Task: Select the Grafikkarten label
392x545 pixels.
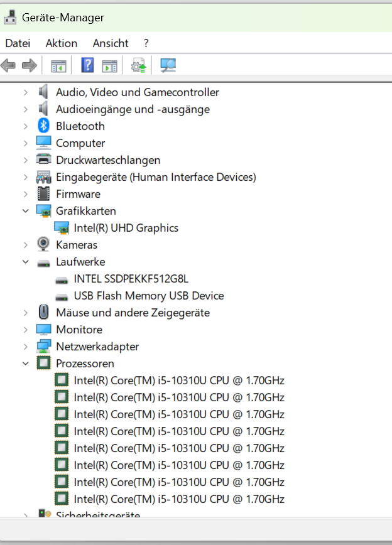Action: click(86, 210)
